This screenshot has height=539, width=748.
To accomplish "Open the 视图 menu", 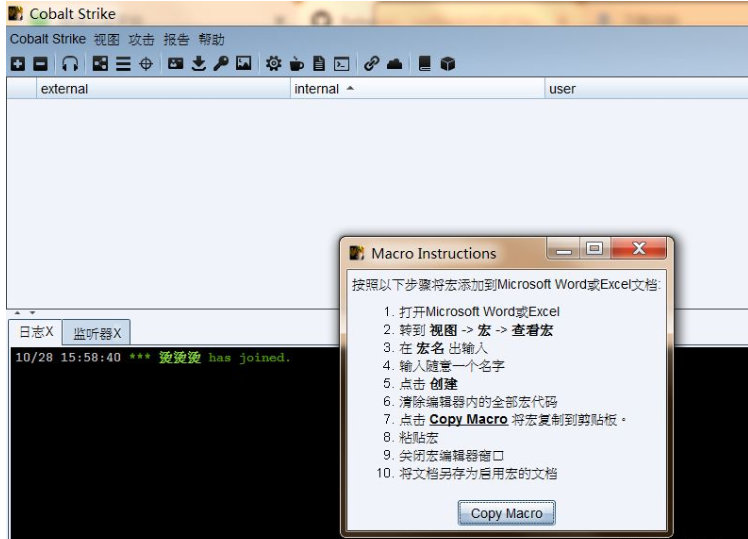I will point(106,39).
